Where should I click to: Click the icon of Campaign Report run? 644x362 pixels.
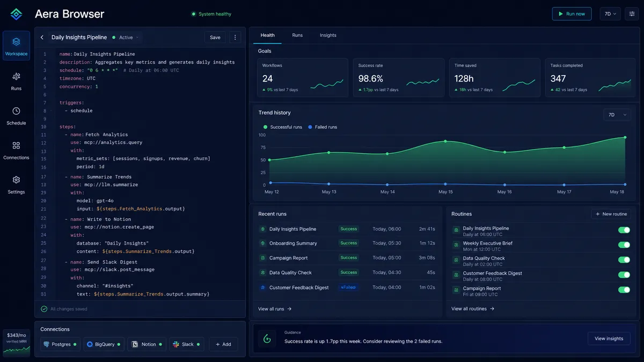263,258
